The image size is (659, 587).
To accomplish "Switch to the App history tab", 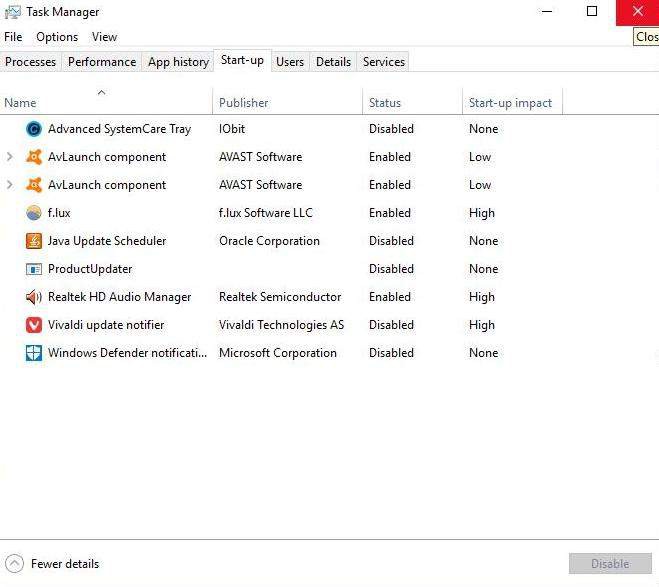I will [178, 62].
